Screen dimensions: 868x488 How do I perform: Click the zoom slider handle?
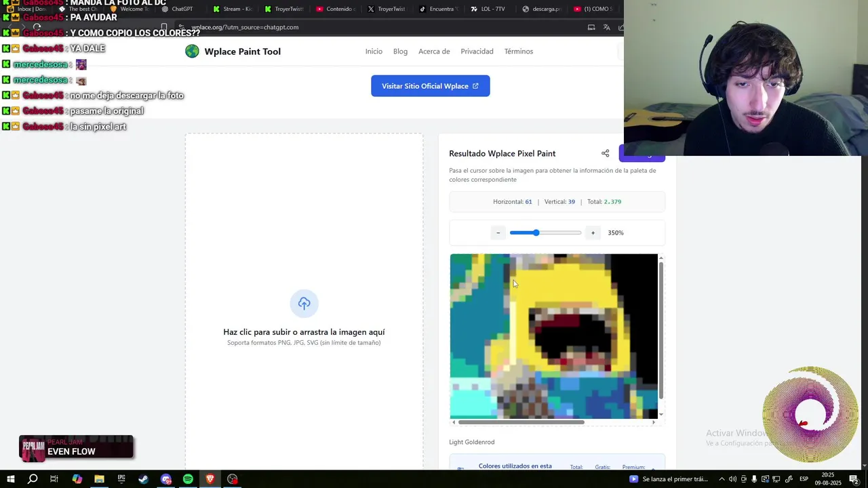(536, 232)
